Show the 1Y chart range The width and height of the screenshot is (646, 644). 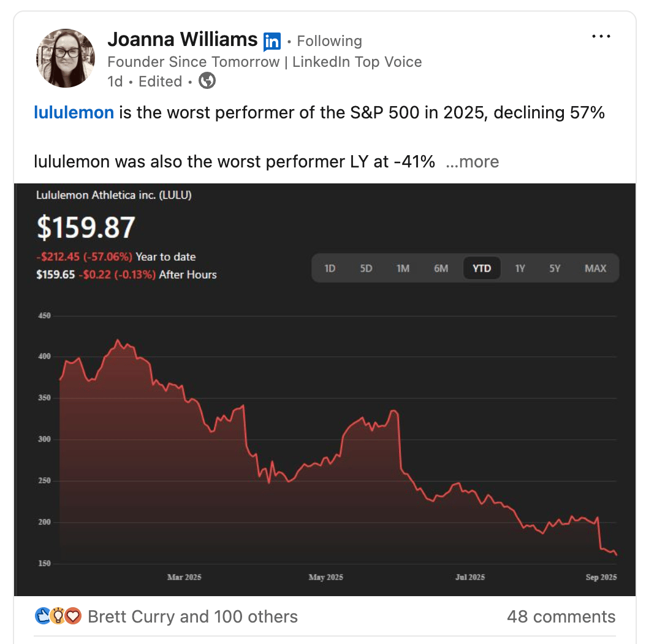click(x=520, y=268)
